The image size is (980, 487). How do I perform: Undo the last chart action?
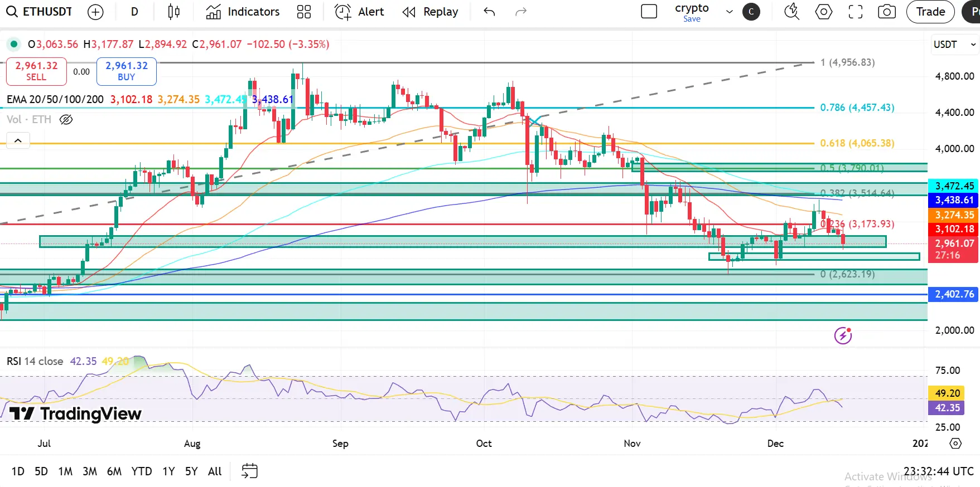pos(489,12)
